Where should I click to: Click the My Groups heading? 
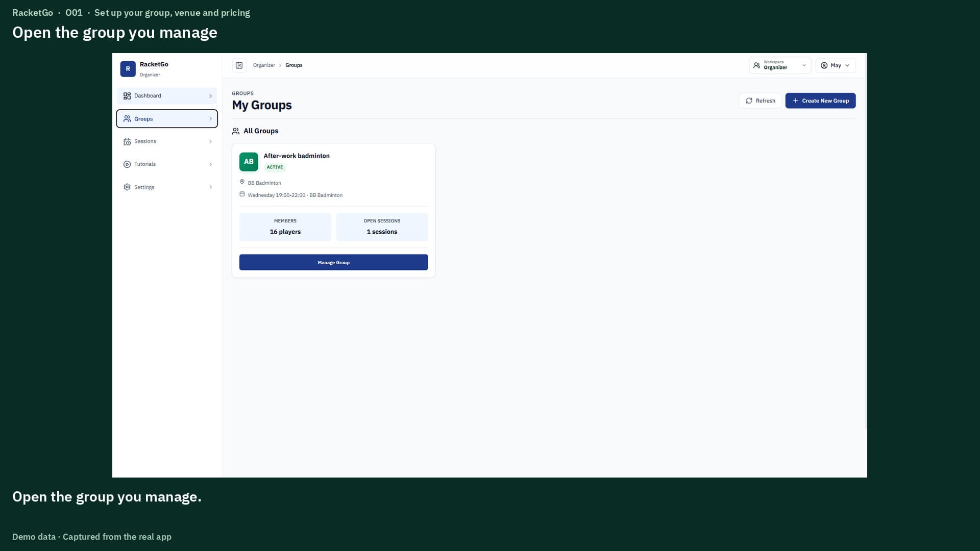click(262, 105)
